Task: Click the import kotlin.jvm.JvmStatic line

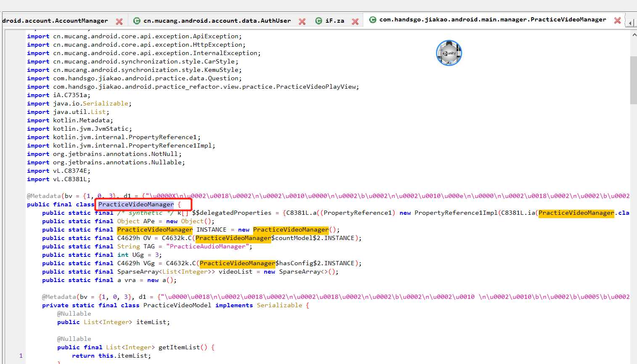Action: tap(79, 129)
